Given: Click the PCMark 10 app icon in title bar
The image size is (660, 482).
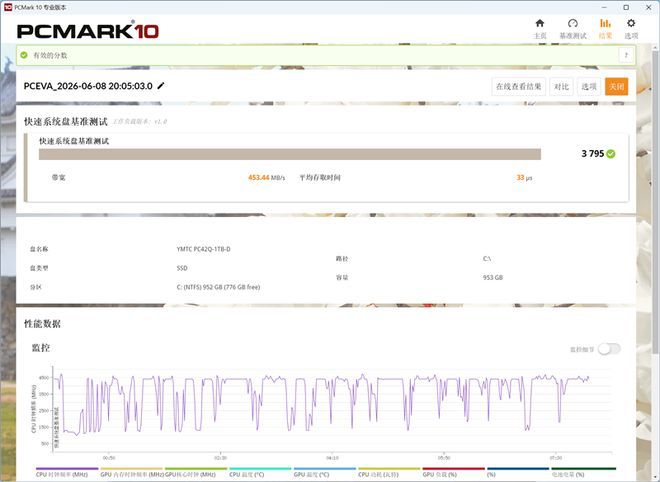Looking at the screenshot, I should [8, 7].
